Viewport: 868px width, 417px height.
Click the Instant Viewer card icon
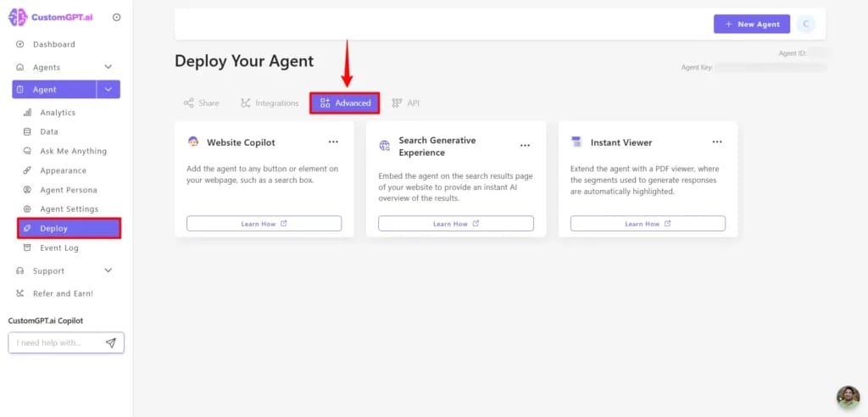pyautogui.click(x=576, y=142)
